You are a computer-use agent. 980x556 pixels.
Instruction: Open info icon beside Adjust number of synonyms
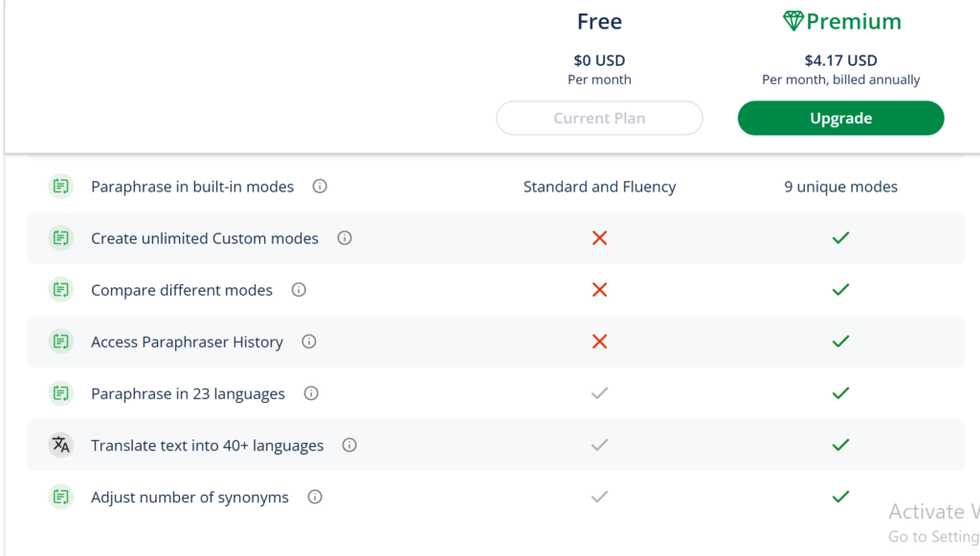315,498
